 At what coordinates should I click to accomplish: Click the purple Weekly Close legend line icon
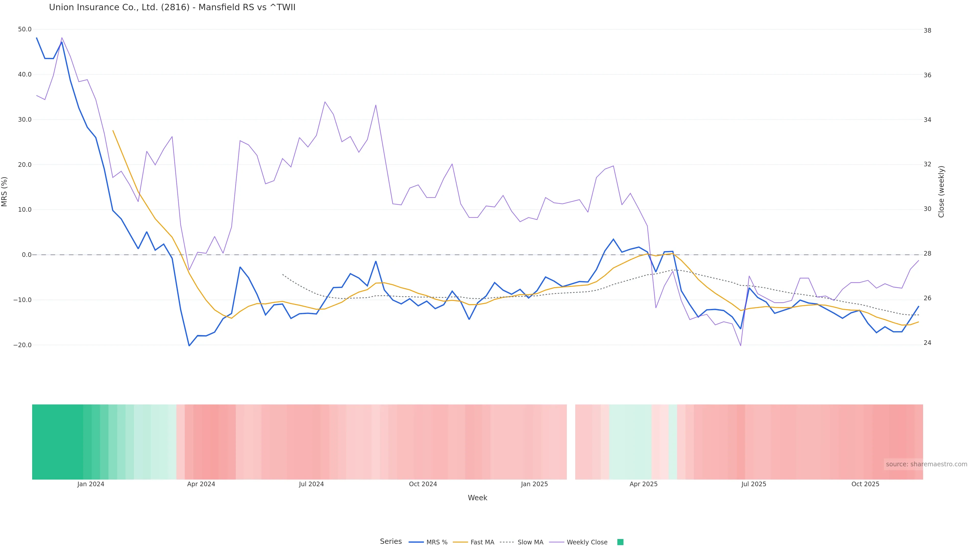pyautogui.click(x=557, y=542)
